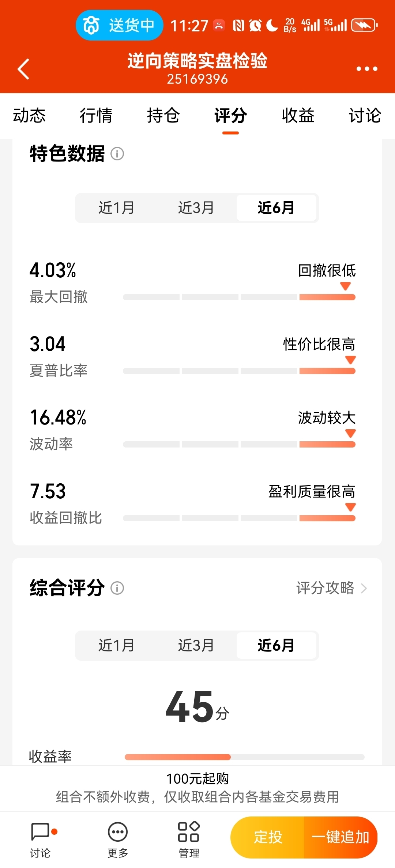The height and width of the screenshot is (868, 395).
Task: Select 近3月 in the 综合评分 period selector
Action: tap(196, 646)
